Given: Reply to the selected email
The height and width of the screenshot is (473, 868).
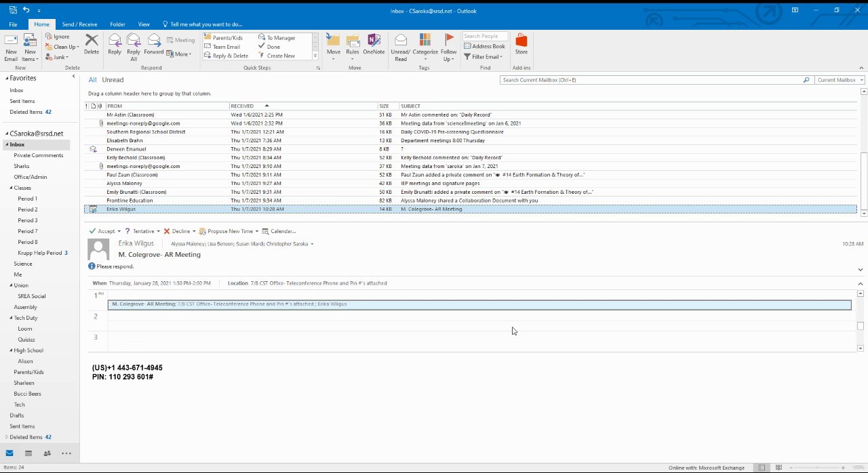Looking at the screenshot, I should (115, 45).
